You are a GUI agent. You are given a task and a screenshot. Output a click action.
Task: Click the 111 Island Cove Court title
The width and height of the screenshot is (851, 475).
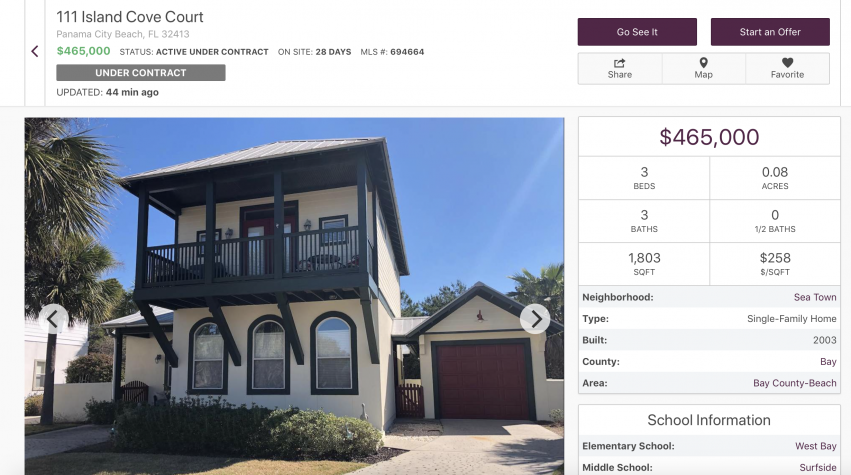click(x=130, y=17)
